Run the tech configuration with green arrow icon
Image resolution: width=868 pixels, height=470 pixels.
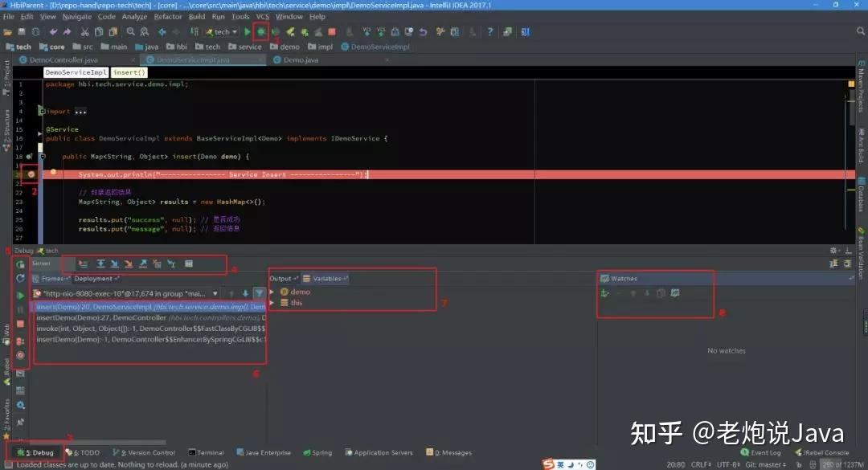248,32
